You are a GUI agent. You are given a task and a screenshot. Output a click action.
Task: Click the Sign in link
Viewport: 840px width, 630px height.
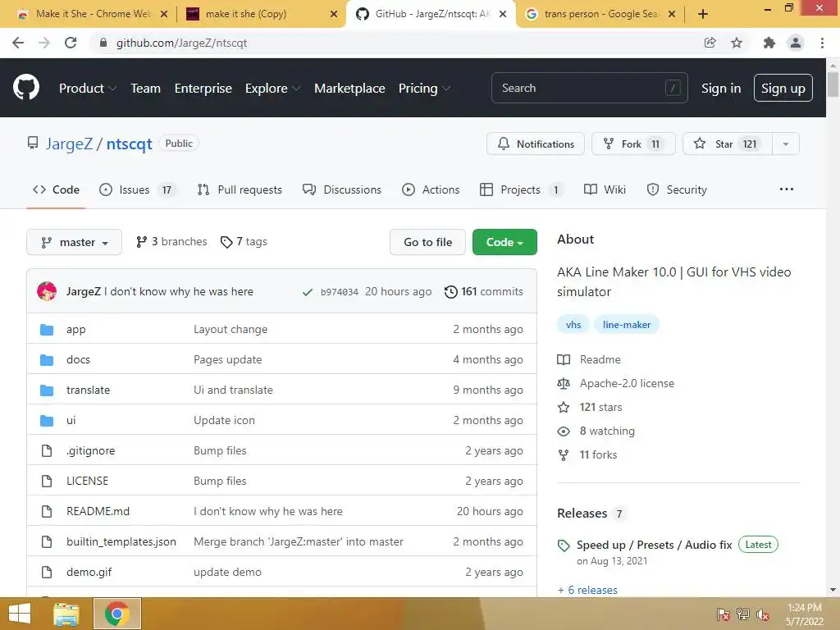(x=720, y=89)
